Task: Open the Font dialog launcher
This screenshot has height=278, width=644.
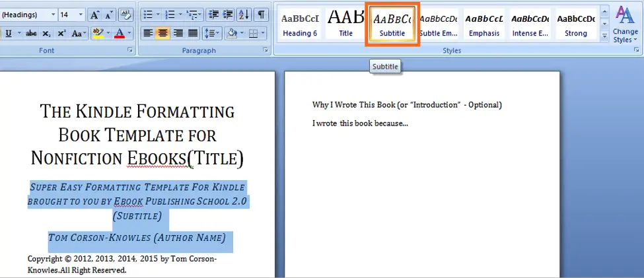Action: tap(130, 50)
